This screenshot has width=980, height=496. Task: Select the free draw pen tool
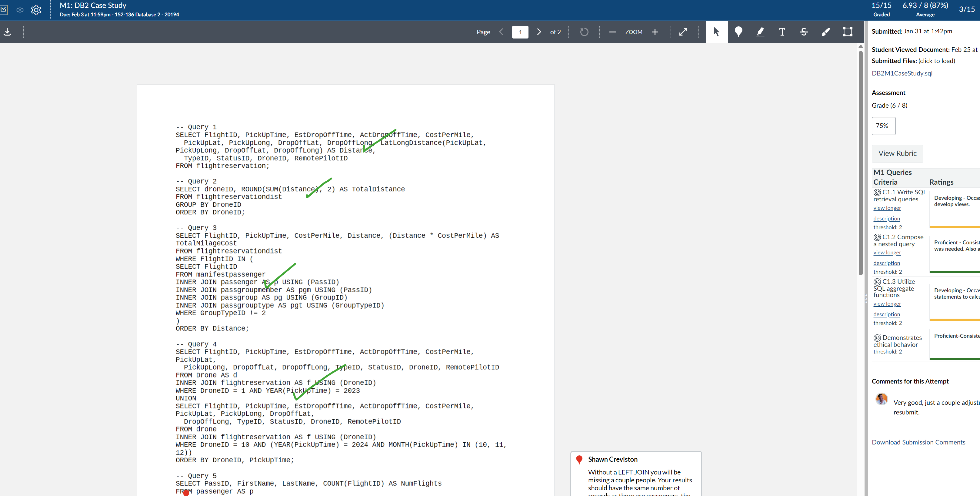tap(825, 32)
